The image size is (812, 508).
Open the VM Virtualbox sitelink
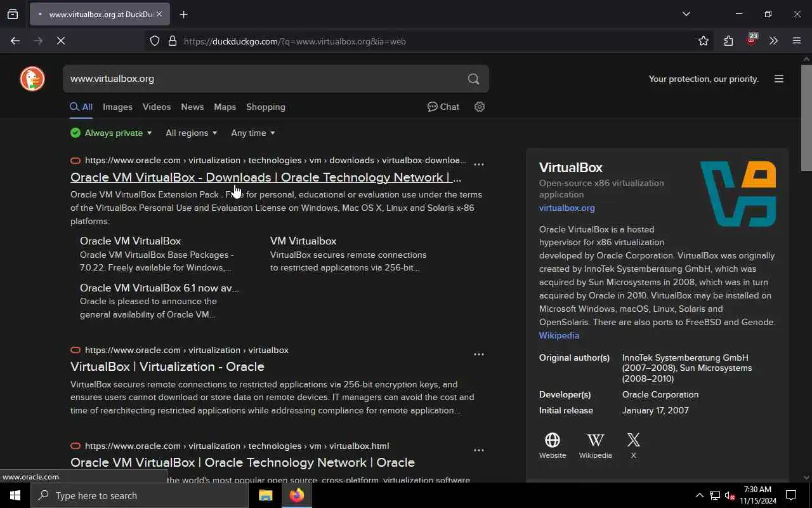pos(303,241)
